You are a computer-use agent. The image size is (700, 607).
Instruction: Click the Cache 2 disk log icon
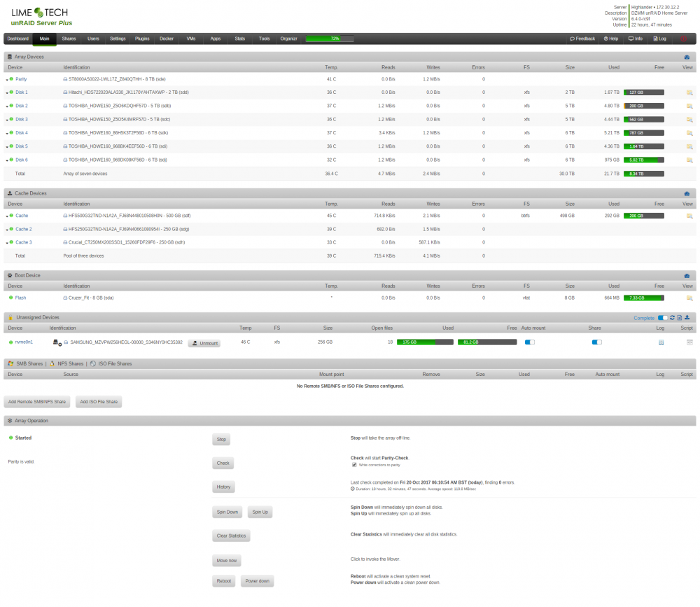tap(65, 230)
